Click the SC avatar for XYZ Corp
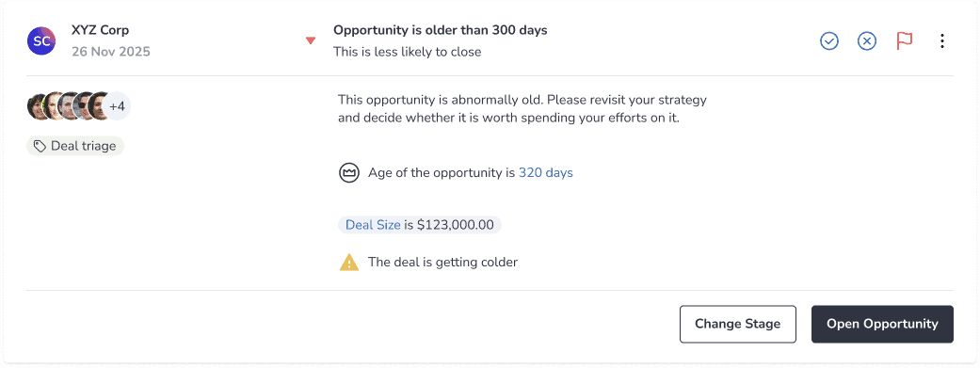Image resolution: width=980 pixels, height=368 pixels. 41,41
